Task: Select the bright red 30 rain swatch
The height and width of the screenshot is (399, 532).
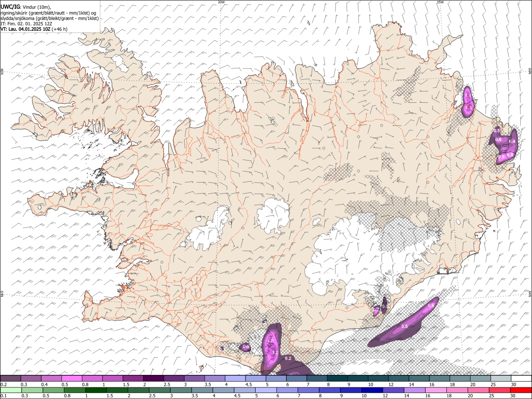Action: pos(521,390)
